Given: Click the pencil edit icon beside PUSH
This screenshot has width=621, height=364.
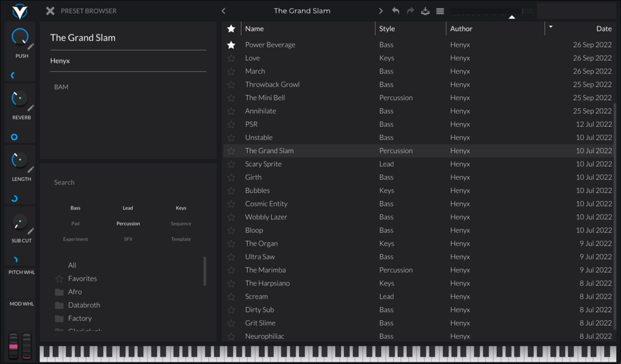Looking at the screenshot, I should pyautogui.click(x=30, y=47).
